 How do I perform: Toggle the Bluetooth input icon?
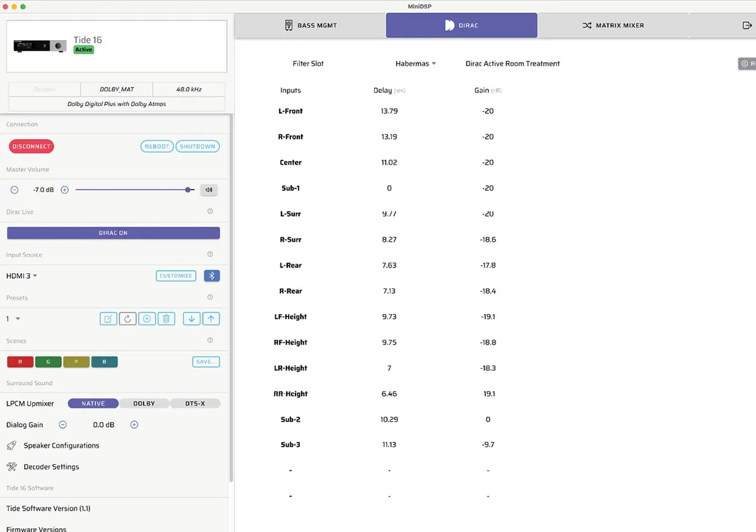212,276
